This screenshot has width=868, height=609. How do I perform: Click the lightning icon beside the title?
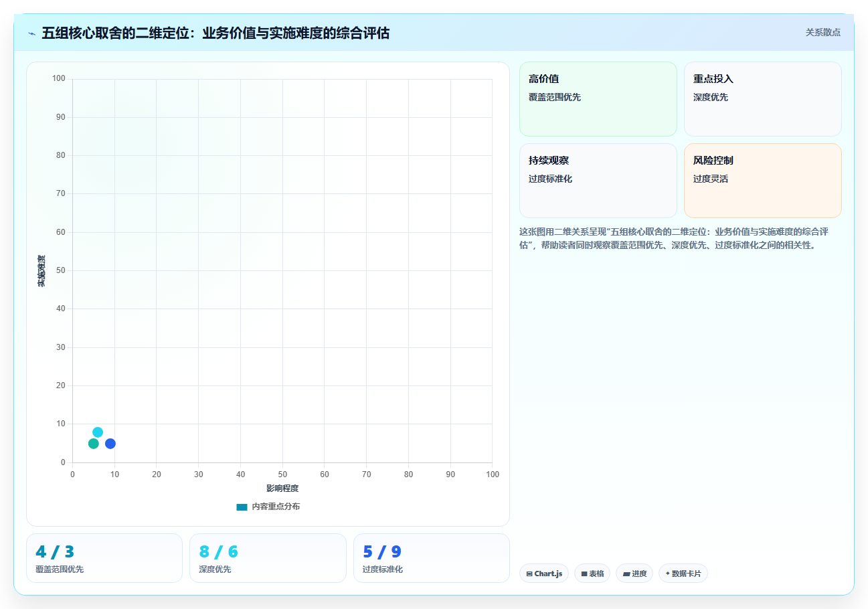tap(31, 33)
